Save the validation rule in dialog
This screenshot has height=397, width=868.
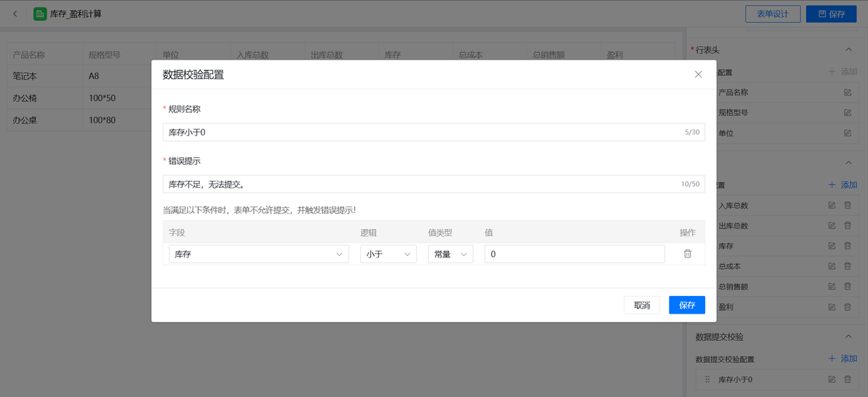pyautogui.click(x=686, y=305)
